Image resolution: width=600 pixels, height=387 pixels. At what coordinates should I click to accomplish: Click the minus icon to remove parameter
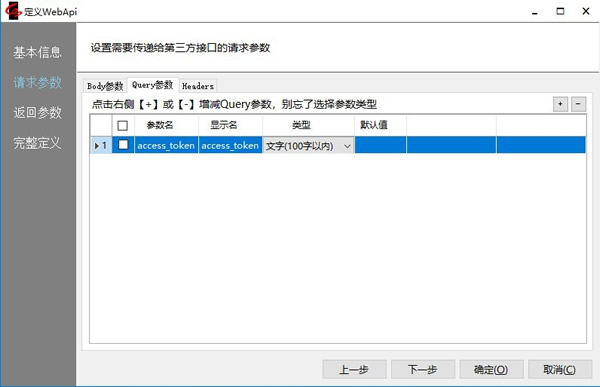click(x=578, y=104)
